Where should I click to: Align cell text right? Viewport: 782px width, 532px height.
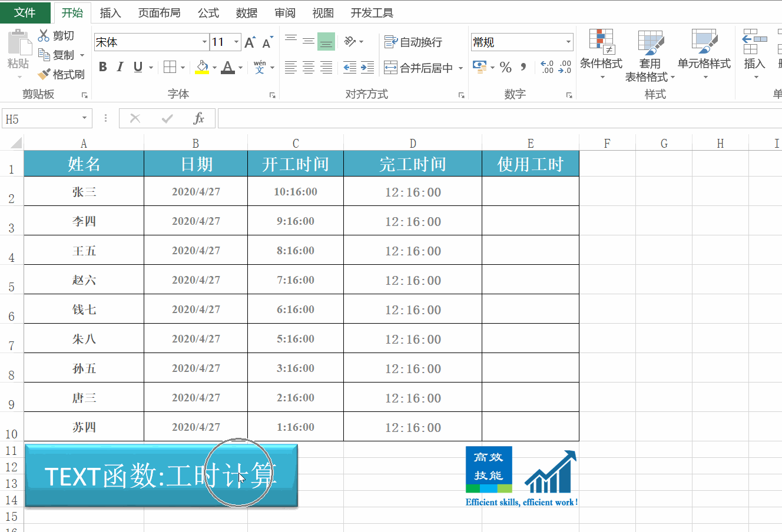pos(326,68)
